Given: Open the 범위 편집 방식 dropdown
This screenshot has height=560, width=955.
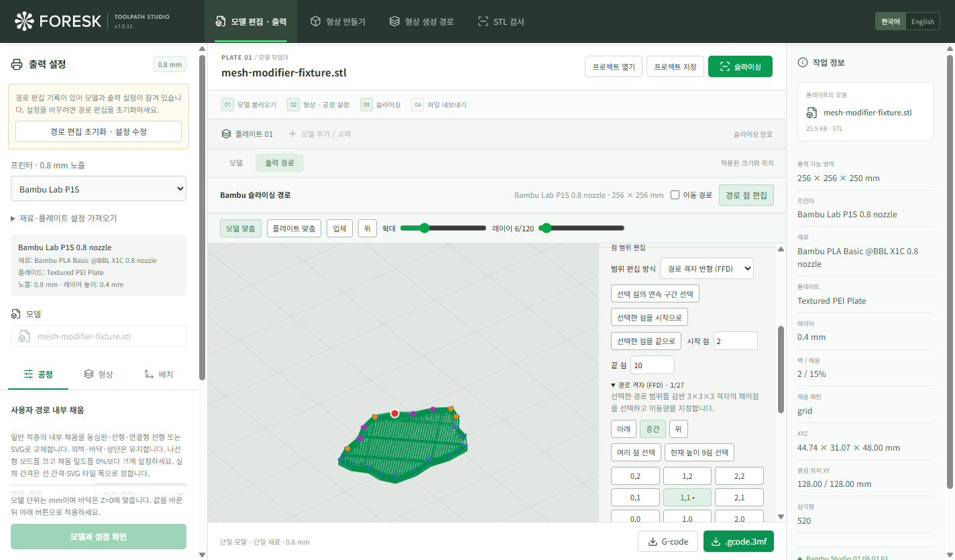Looking at the screenshot, I should click(707, 268).
